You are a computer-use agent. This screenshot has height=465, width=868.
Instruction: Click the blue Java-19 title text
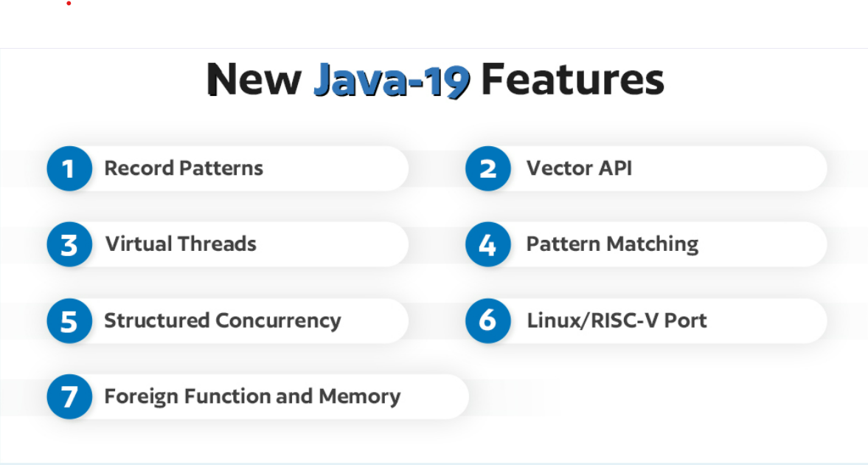(392, 80)
